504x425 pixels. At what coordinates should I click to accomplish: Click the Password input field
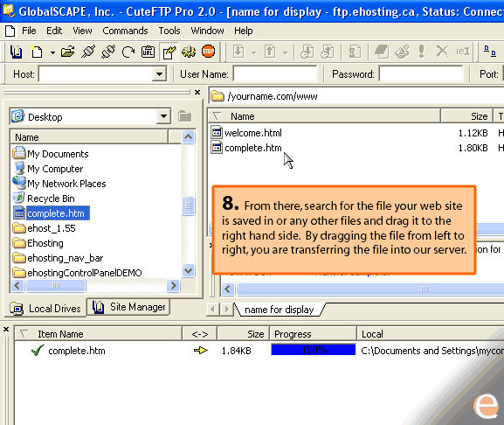[421, 74]
